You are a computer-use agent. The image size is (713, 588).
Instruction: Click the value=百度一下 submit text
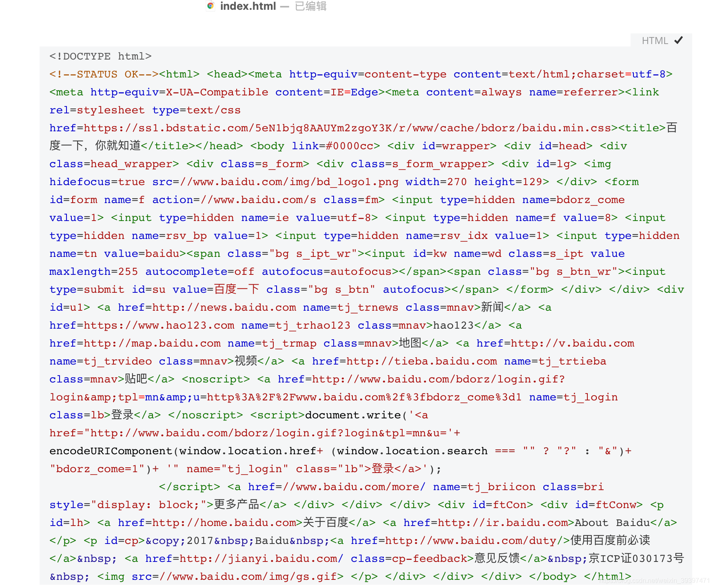click(x=216, y=290)
